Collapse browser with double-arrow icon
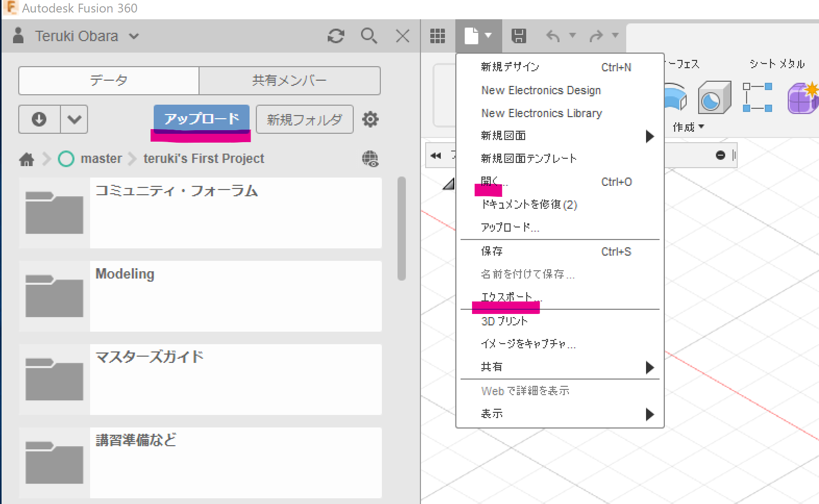 coord(436,155)
